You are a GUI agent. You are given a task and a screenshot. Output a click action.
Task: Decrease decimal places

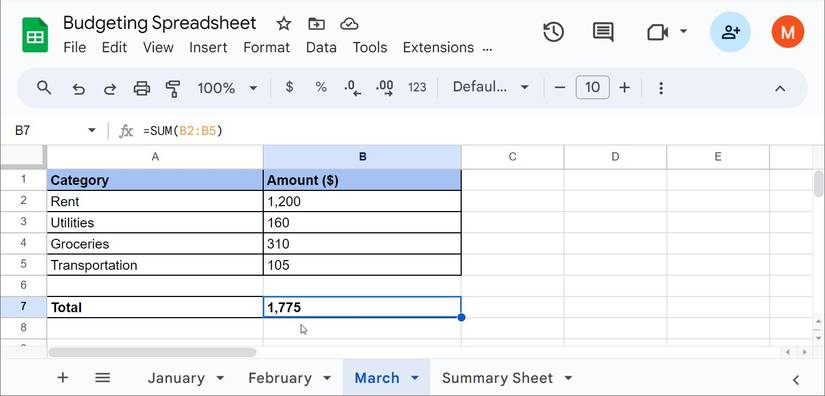[x=353, y=88]
